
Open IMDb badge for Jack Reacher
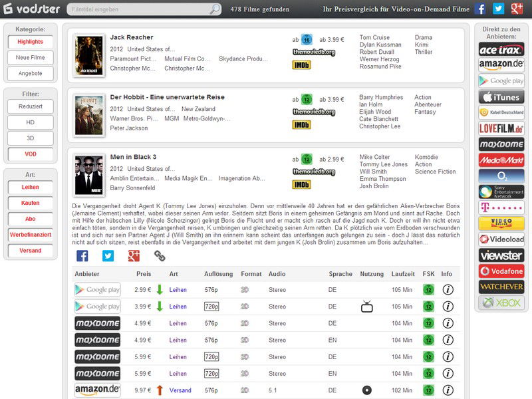301,65
